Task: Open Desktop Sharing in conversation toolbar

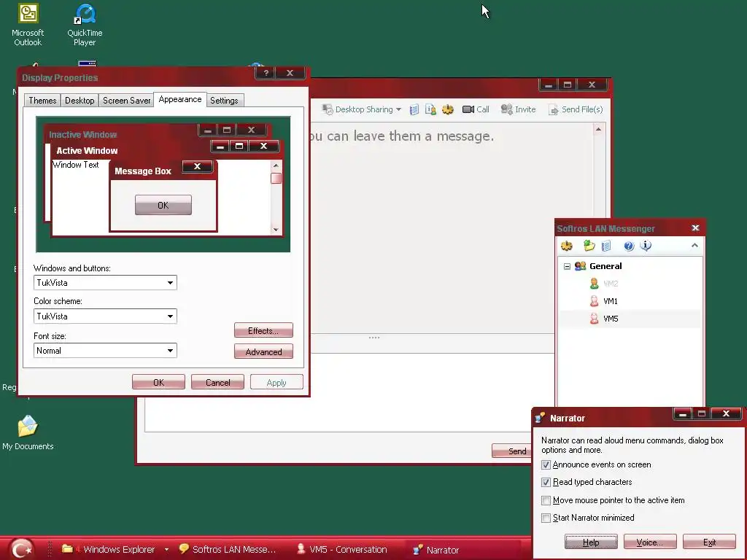Action: 362,109
